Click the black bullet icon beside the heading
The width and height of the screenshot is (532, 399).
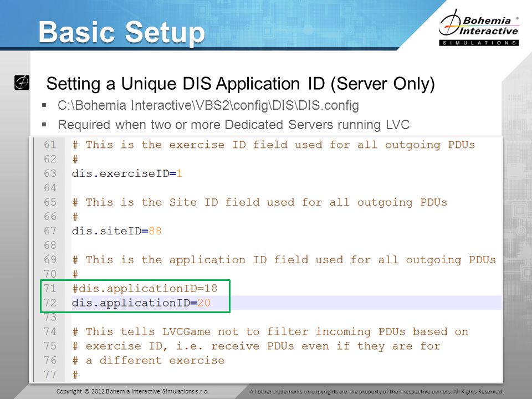point(22,83)
